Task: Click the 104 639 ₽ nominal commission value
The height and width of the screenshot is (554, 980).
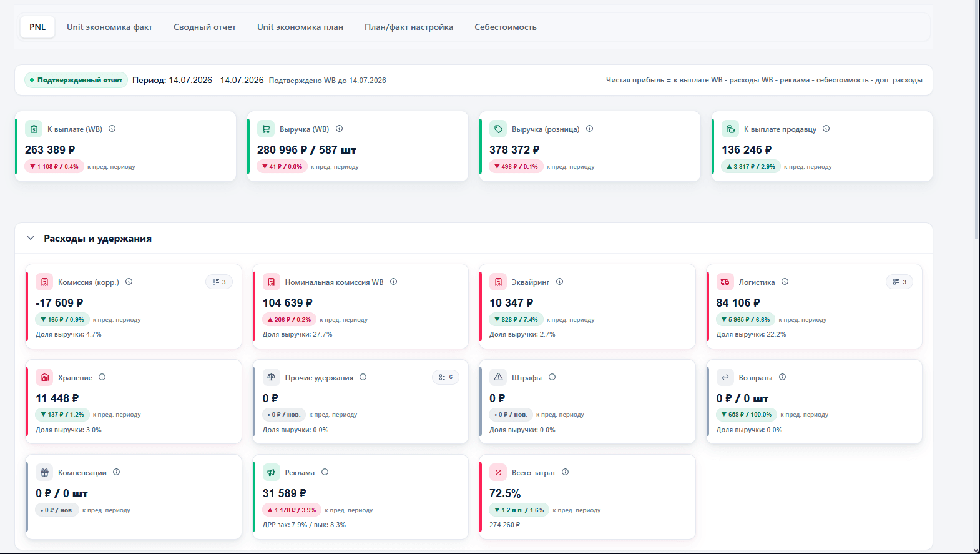Action: tap(288, 303)
